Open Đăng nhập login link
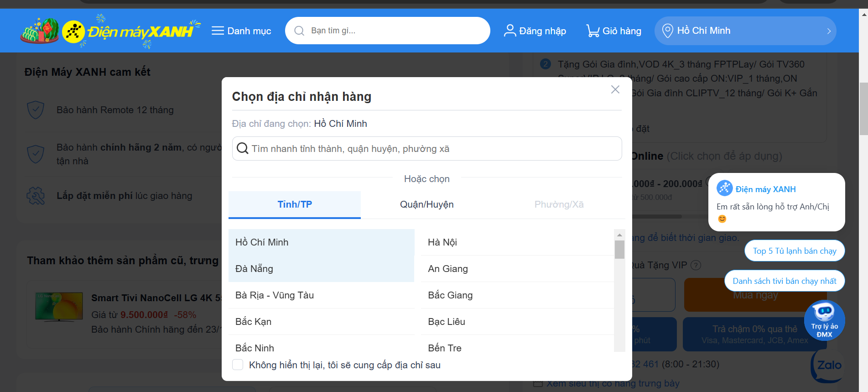This screenshot has width=868, height=392. [535, 31]
